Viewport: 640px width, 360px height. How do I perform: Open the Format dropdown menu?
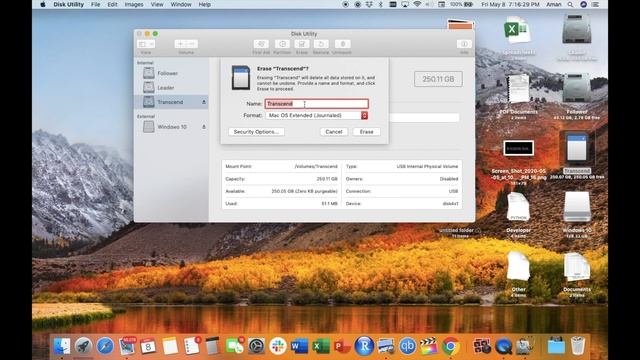[317, 116]
